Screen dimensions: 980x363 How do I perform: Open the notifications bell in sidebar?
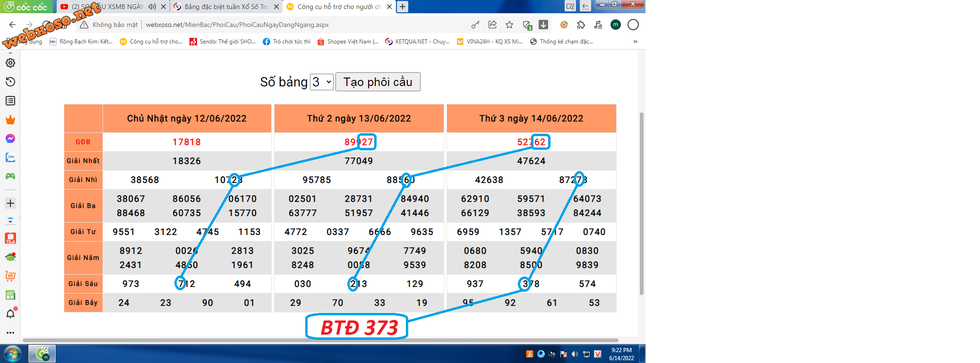10,314
